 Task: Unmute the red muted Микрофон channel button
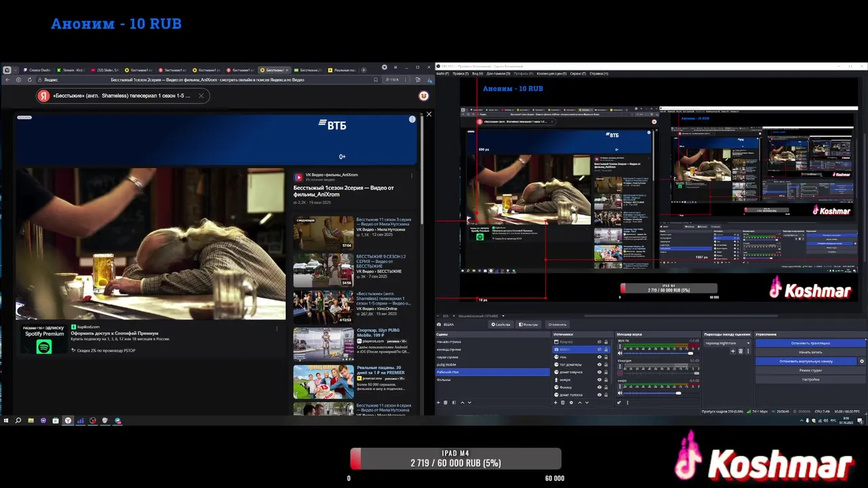click(620, 373)
